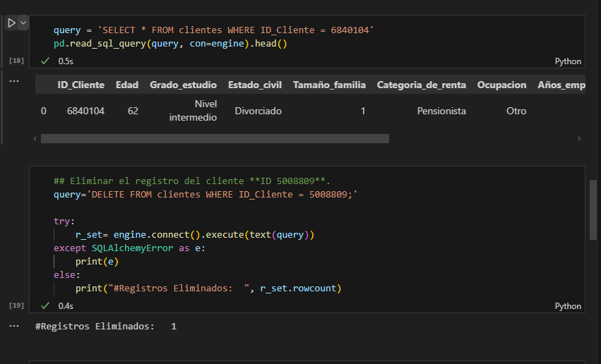Screen dimensions: 601x364
Task: Click the engine.connect().execute line
Action: click(195, 235)
